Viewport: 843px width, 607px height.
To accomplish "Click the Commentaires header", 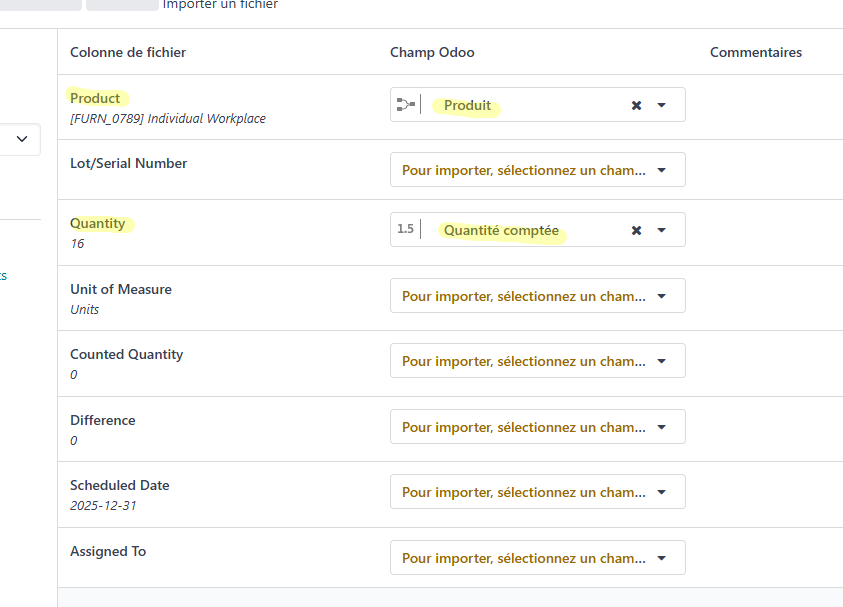I will coord(756,52).
